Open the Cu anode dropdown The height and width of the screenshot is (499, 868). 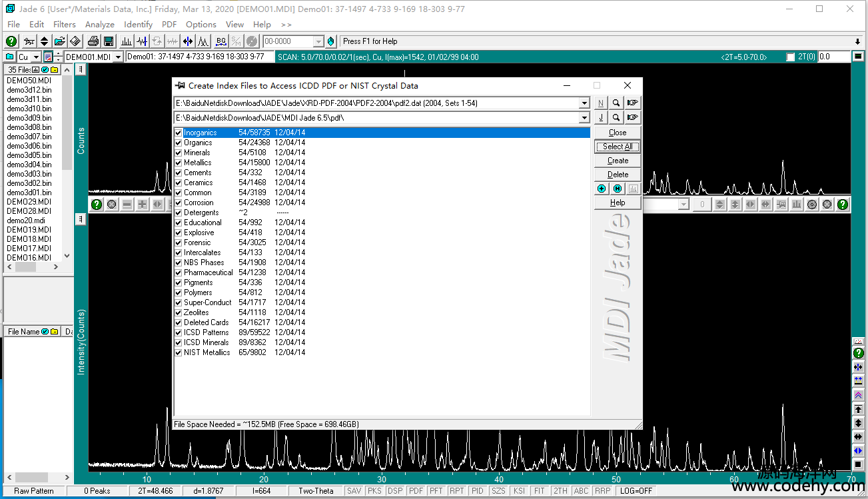[37, 57]
